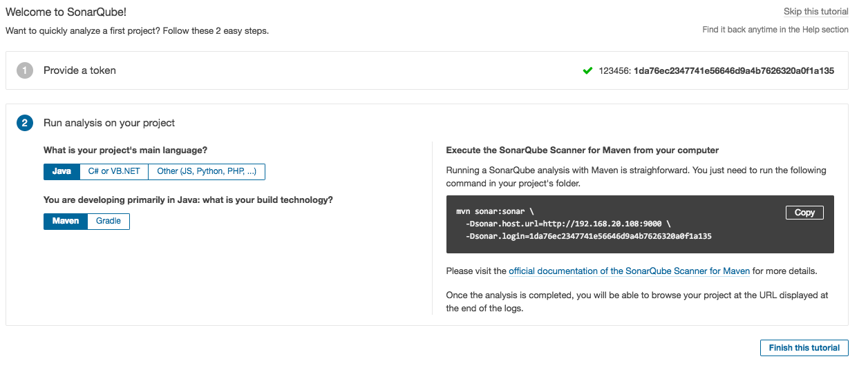Image resolution: width=868 pixels, height=370 pixels.
Task: Open official SonarQube Scanner for Maven documentation
Action: tap(630, 271)
